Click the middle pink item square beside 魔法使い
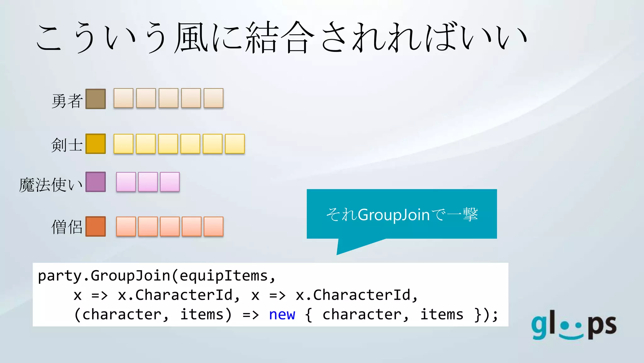This screenshot has width=644, height=363. [x=148, y=182]
